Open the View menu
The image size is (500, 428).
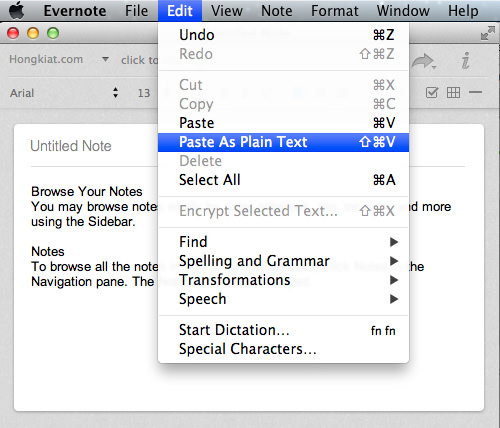(x=227, y=11)
